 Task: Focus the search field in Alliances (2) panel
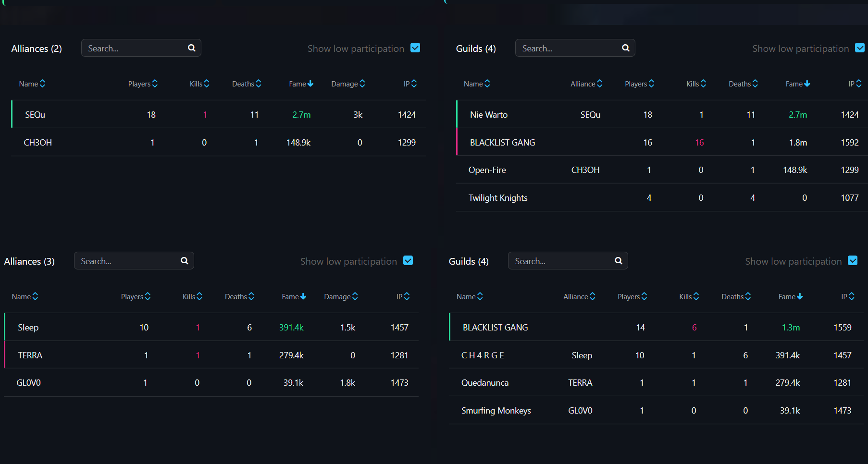[141, 48]
